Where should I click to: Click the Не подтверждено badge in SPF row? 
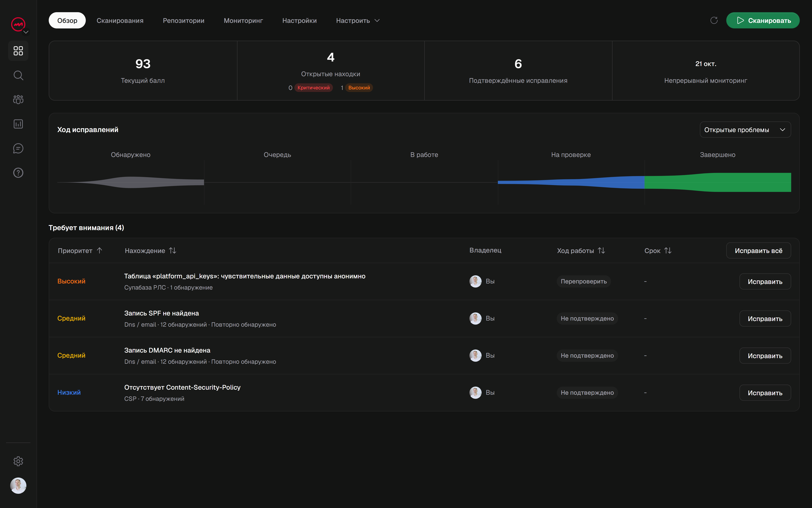pos(587,318)
